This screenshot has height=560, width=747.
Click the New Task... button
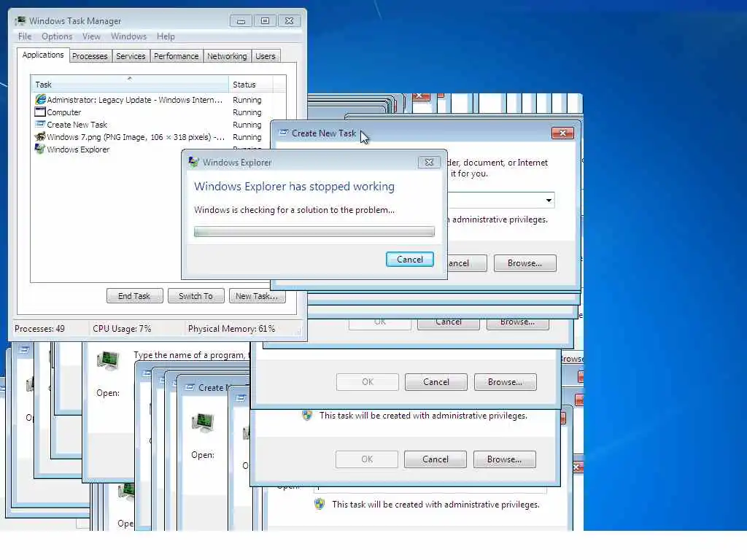(x=257, y=296)
